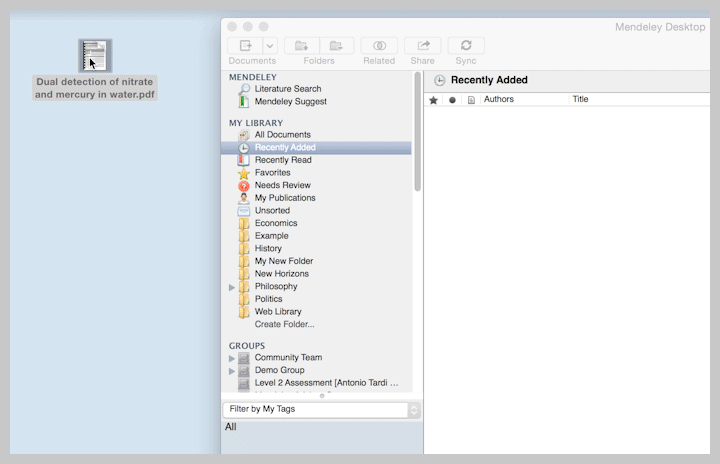Open the Philosophy folder
The width and height of the screenshot is (720, 464).
pyautogui.click(x=276, y=286)
